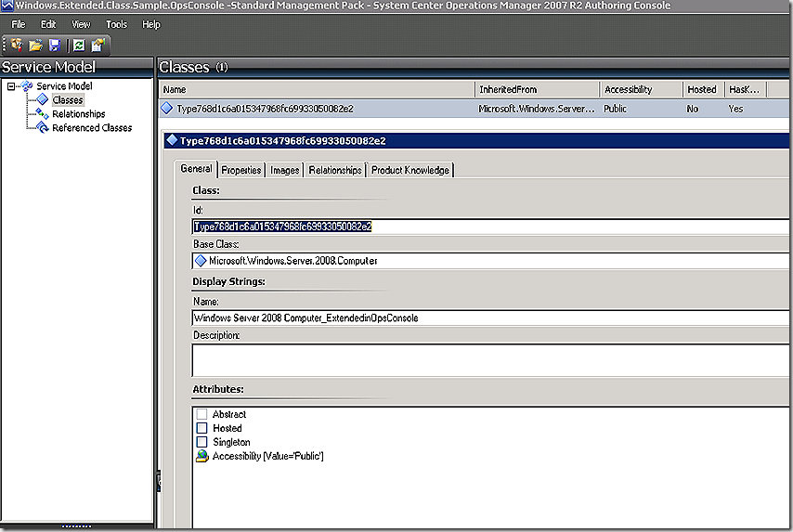This screenshot has width=793, height=532.
Task: Sort by the Name column header
Action: click(317, 89)
